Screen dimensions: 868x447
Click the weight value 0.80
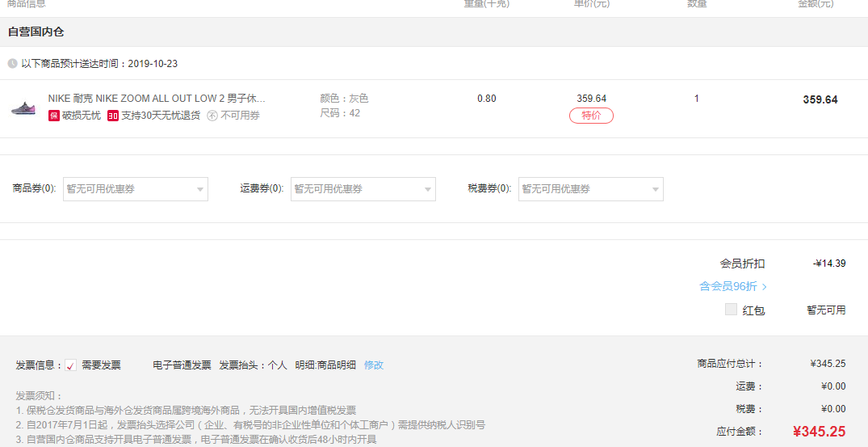pyautogui.click(x=487, y=99)
